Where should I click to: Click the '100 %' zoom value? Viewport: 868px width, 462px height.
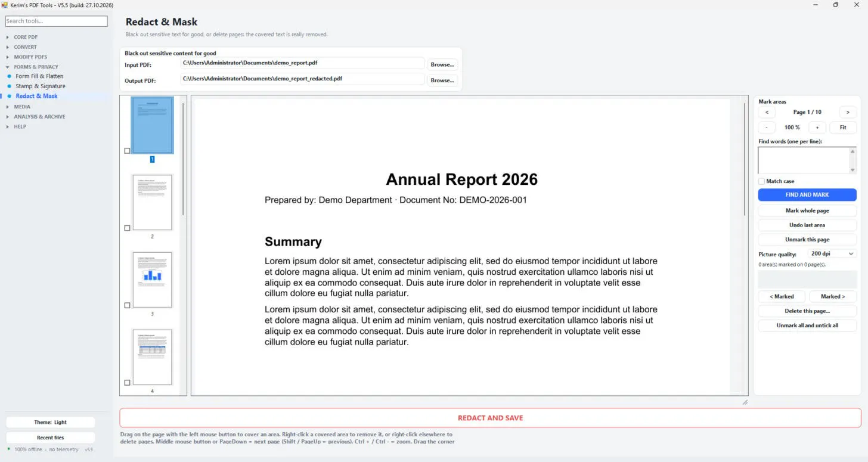(792, 128)
